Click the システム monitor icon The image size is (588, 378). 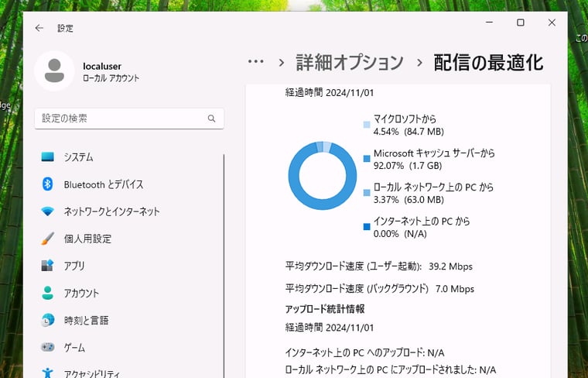tap(48, 157)
